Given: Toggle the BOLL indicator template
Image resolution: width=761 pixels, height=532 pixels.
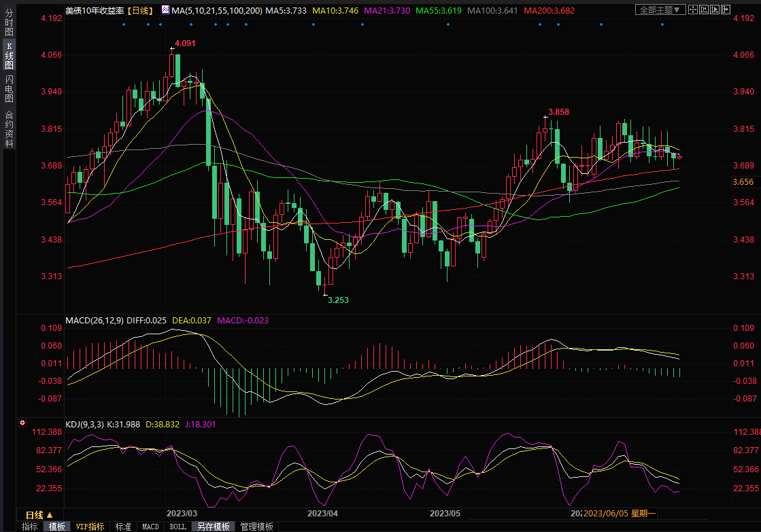Looking at the screenshot, I should pyautogui.click(x=177, y=527).
